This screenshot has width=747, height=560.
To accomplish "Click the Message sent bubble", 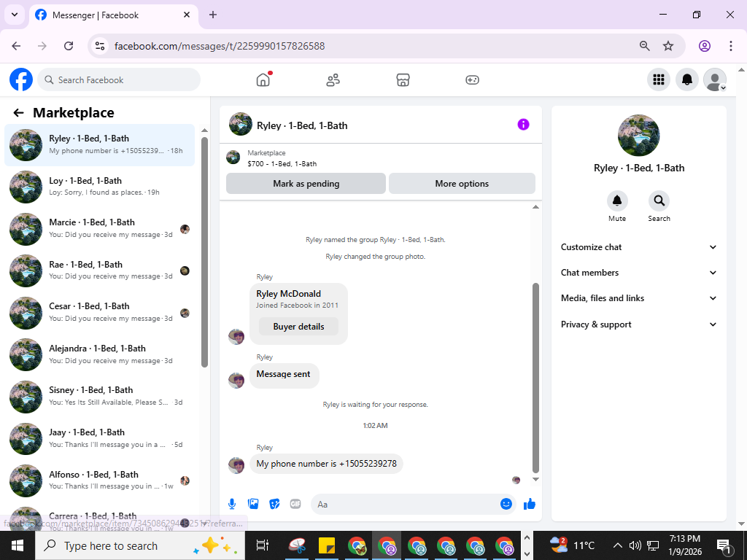I will 284,375.
